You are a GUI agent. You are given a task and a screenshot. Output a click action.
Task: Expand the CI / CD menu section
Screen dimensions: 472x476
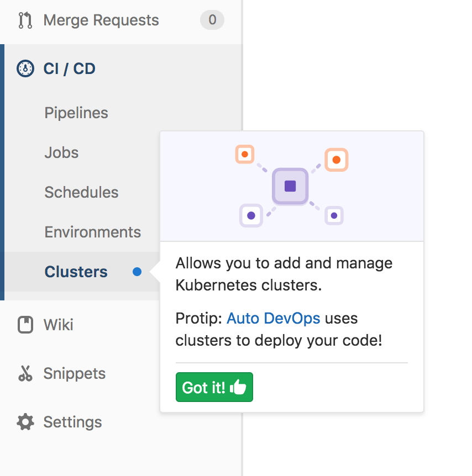click(x=69, y=68)
